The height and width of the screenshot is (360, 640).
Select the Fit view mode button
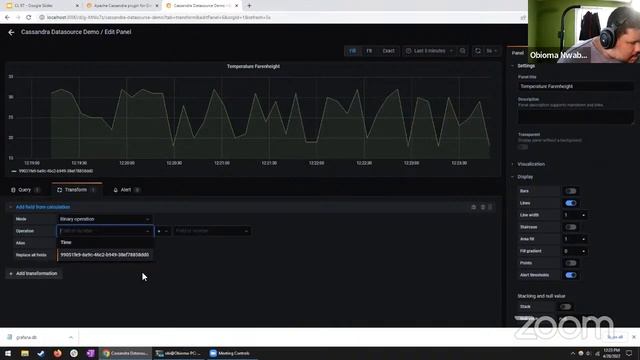pos(369,51)
